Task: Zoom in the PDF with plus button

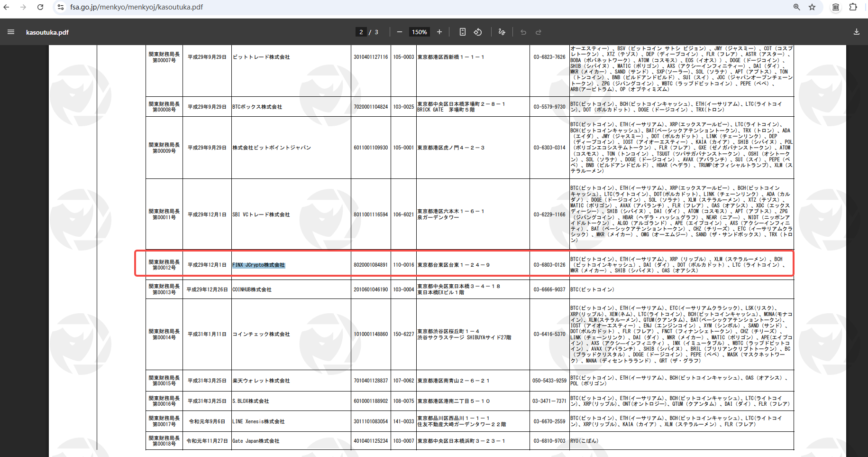Action: 439,32
